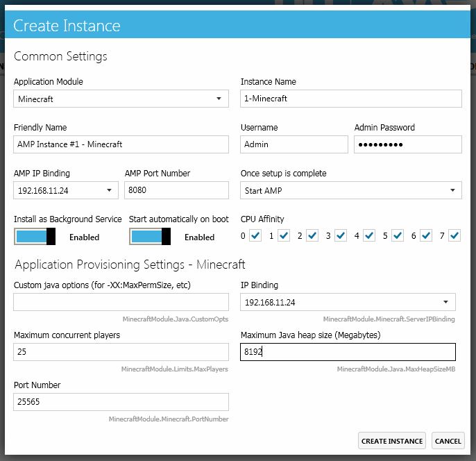Click the Cancel button
The height and width of the screenshot is (461, 476).
(448, 441)
